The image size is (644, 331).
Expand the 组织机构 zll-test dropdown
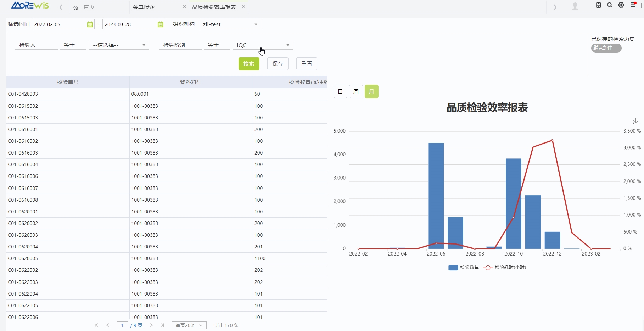tap(230, 24)
